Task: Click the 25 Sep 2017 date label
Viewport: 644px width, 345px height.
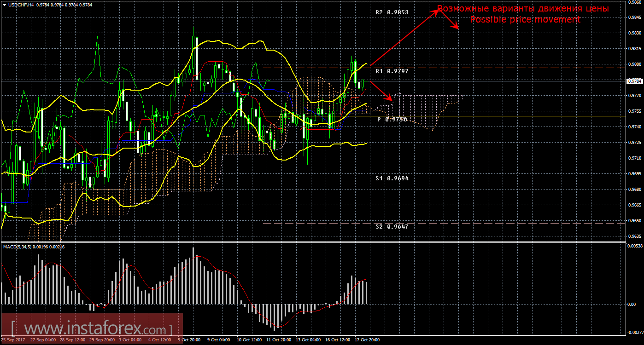Action: 13,340
